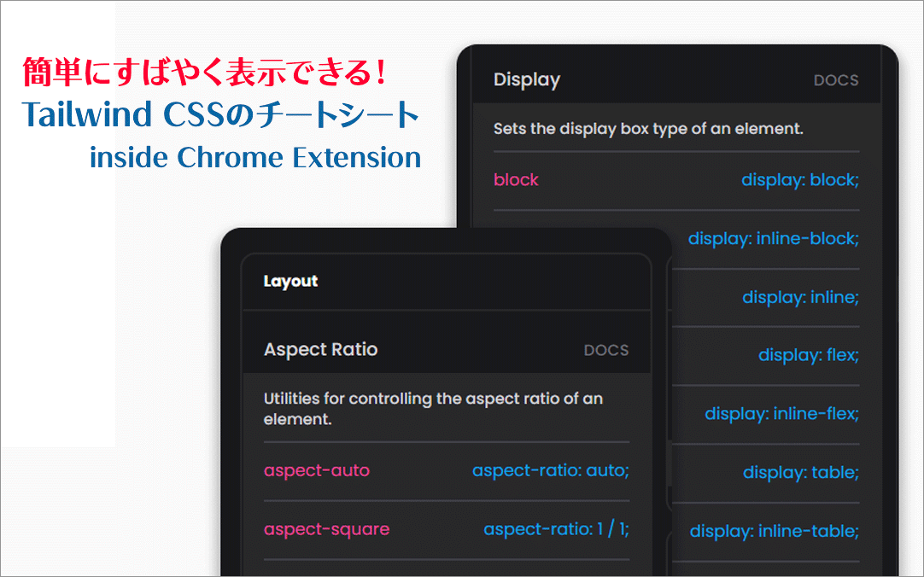
Task: Select the 'display: flex;' value
Action: click(x=809, y=355)
